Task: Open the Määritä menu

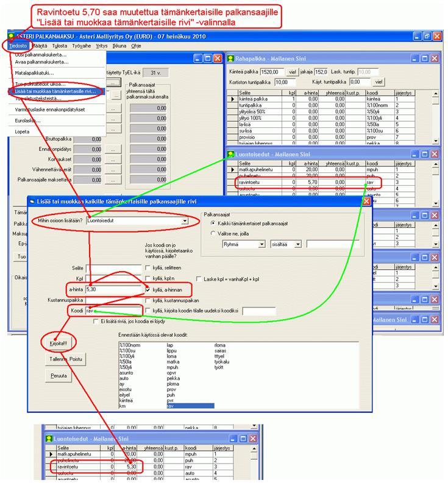Action: click(x=40, y=46)
